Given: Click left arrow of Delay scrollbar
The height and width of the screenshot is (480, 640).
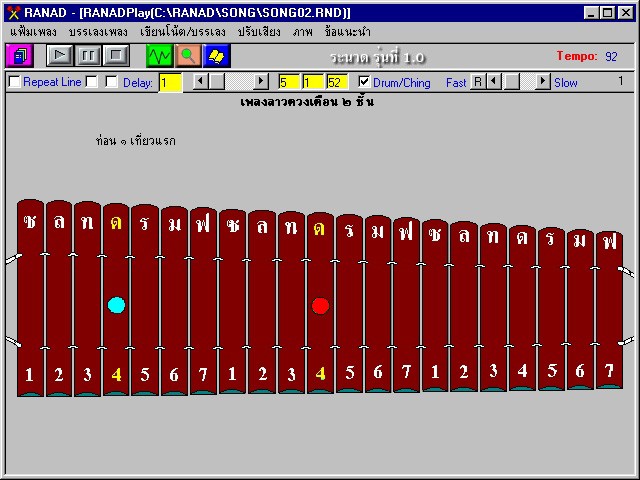Looking at the screenshot, I should (x=200, y=82).
